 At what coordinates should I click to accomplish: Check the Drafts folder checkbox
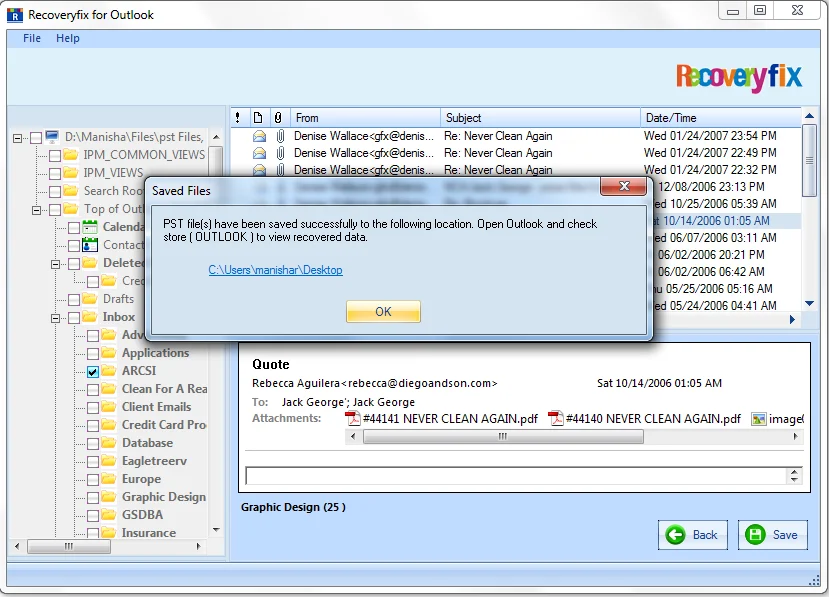(73, 300)
